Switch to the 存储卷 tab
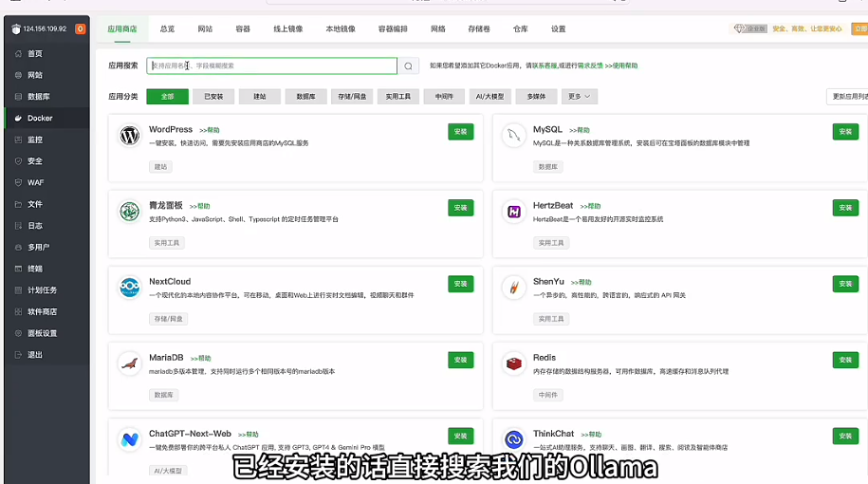The image size is (868, 484). click(479, 28)
